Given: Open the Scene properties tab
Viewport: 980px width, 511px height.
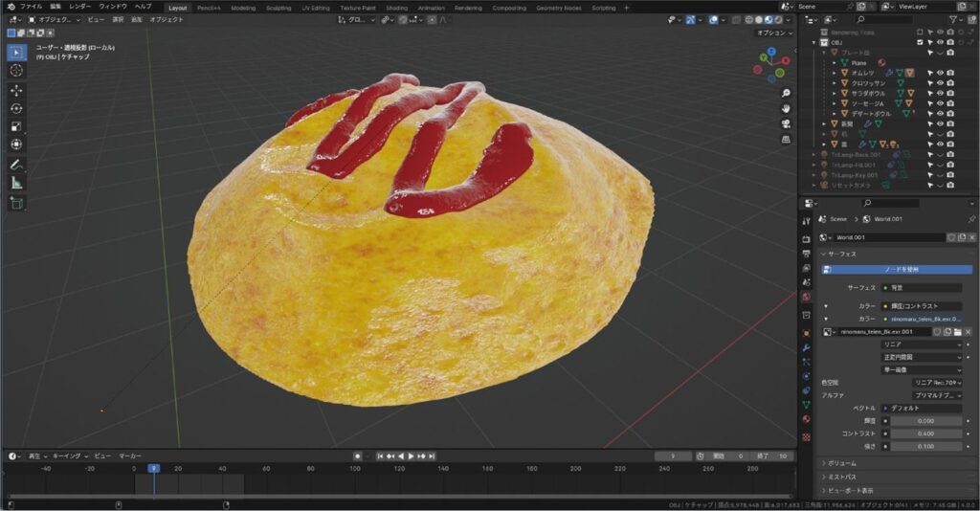Looking at the screenshot, I should [806, 282].
